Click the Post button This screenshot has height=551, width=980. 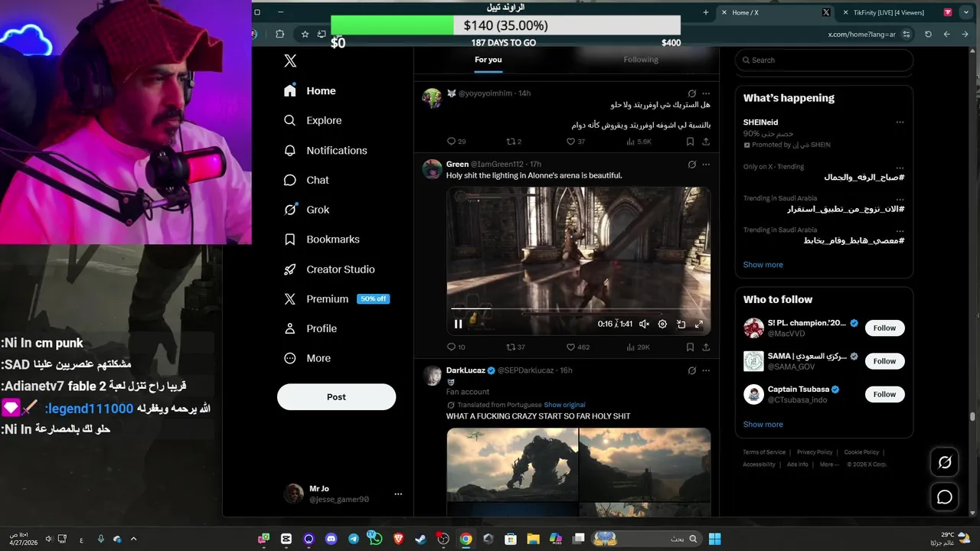(336, 397)
